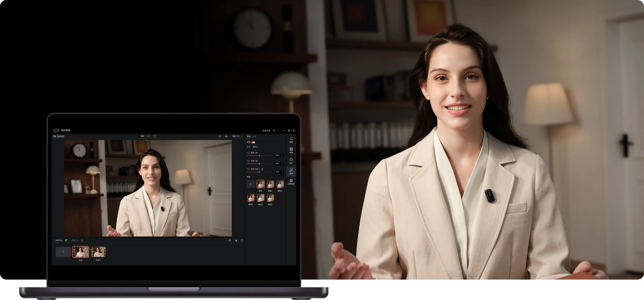This screenshot has width=644, height=300.
Task: Click the screenshot capture icon
Action: (x=236, y=240)
